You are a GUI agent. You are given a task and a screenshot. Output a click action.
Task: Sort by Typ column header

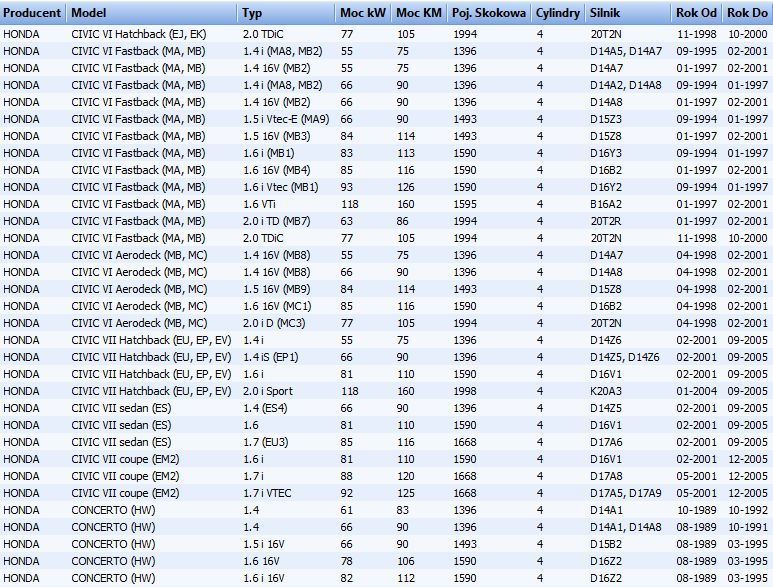point(287,13)
